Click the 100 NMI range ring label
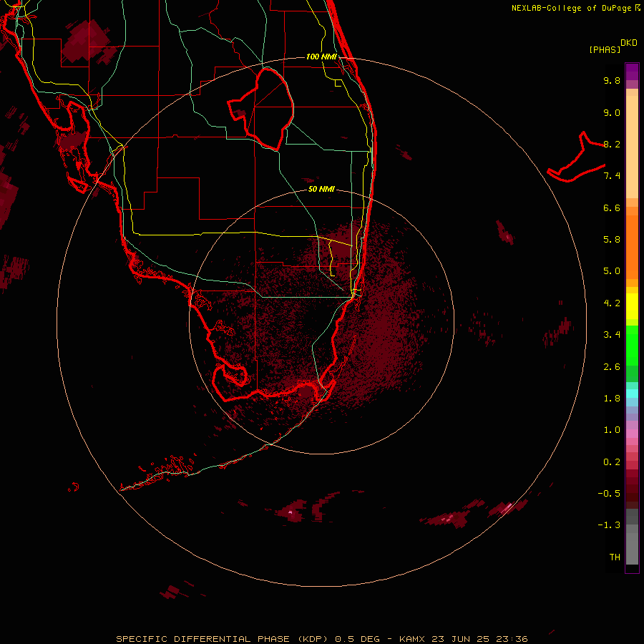Screen dimensions: 644x644 321,57
